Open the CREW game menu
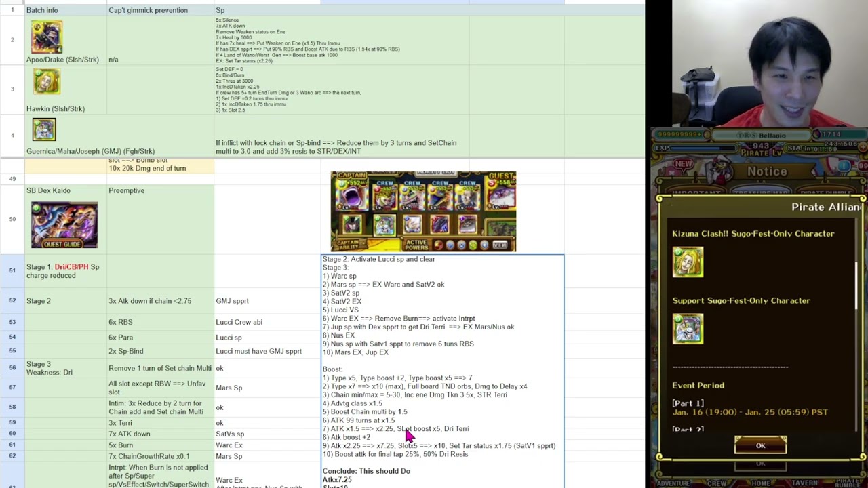 point(717,483)
